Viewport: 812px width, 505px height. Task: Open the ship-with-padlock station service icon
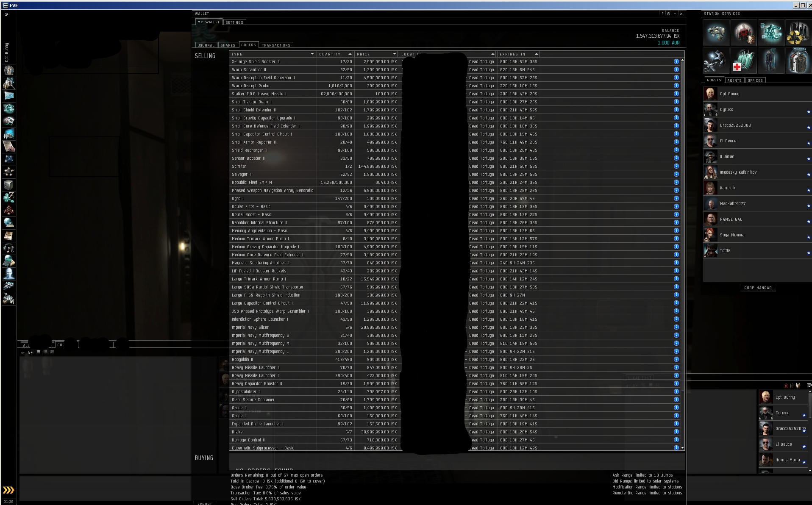716,33
